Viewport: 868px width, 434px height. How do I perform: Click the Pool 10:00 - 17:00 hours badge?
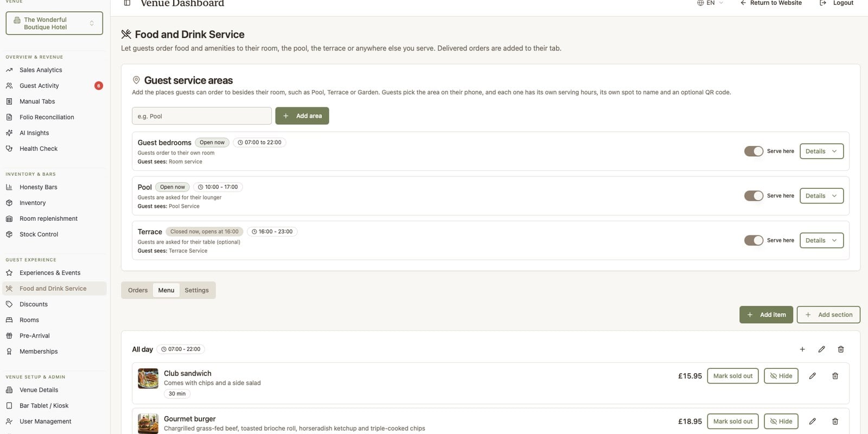218,187
